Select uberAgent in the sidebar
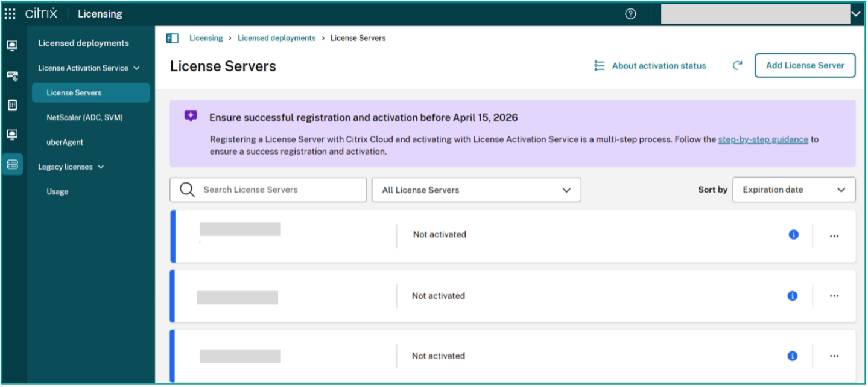 click(x=65, y=142)
